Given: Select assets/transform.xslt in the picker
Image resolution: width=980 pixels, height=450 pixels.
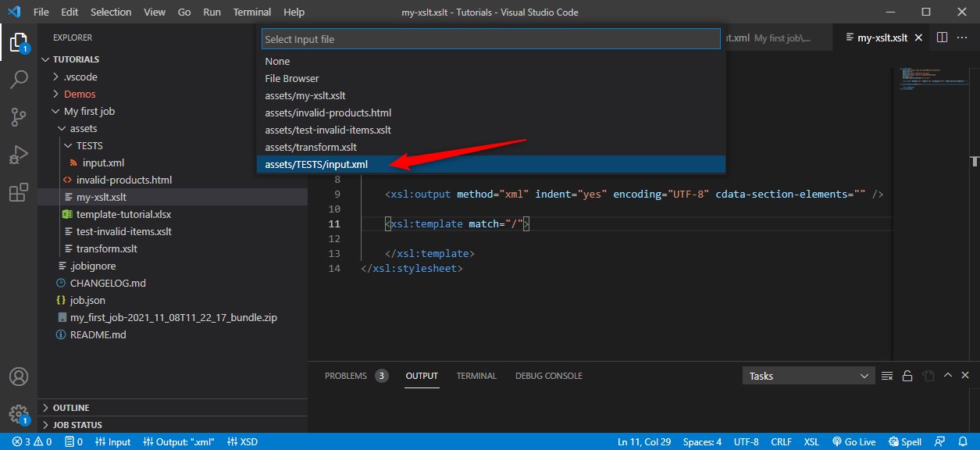Looking at the screenshot, I should pyautogui.click(x=490, y=147).
